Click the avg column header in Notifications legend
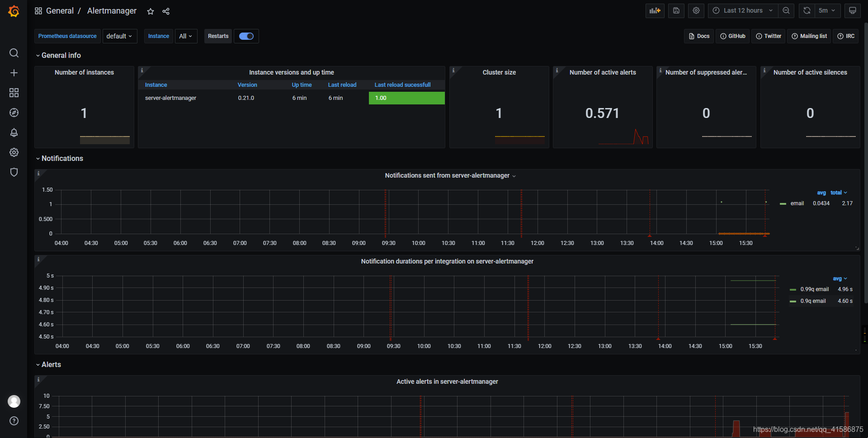Viewport: 868px width, 438px height. click(821, 193)
